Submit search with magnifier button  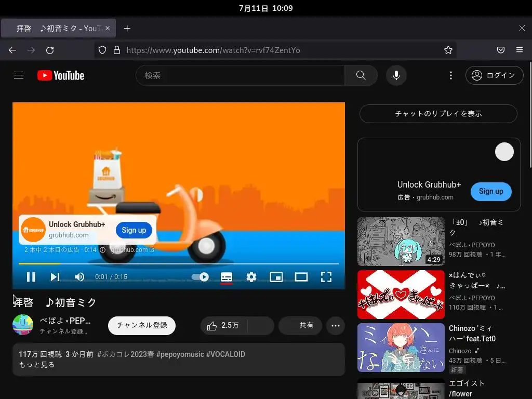point(361,75)
